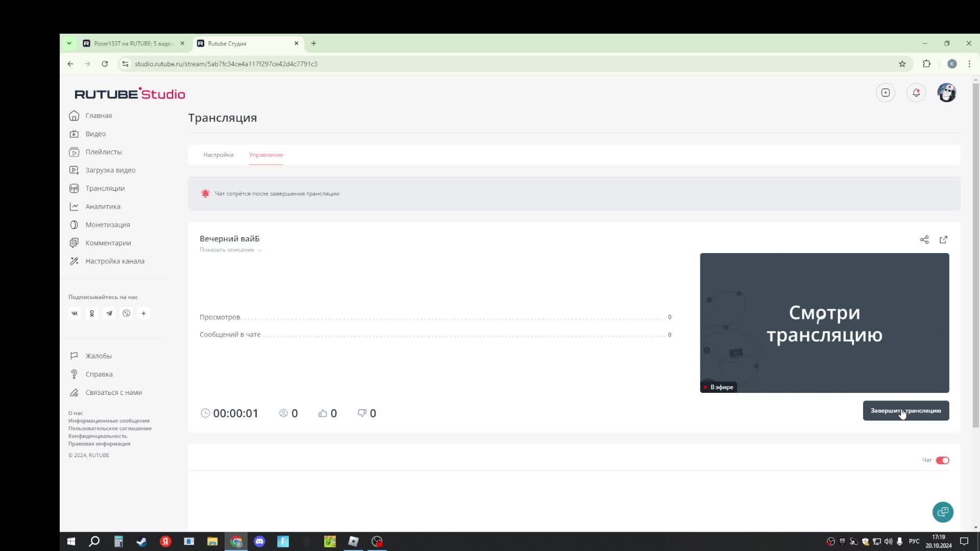Open the notifications bell

pos(916,93)
